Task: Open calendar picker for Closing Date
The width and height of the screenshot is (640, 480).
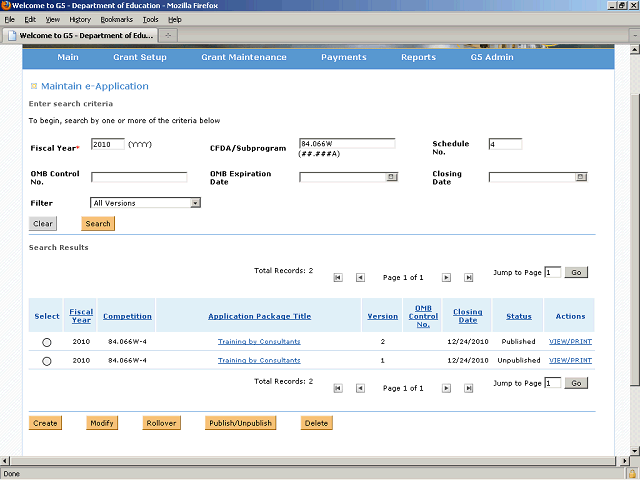Action: point(580,177)
